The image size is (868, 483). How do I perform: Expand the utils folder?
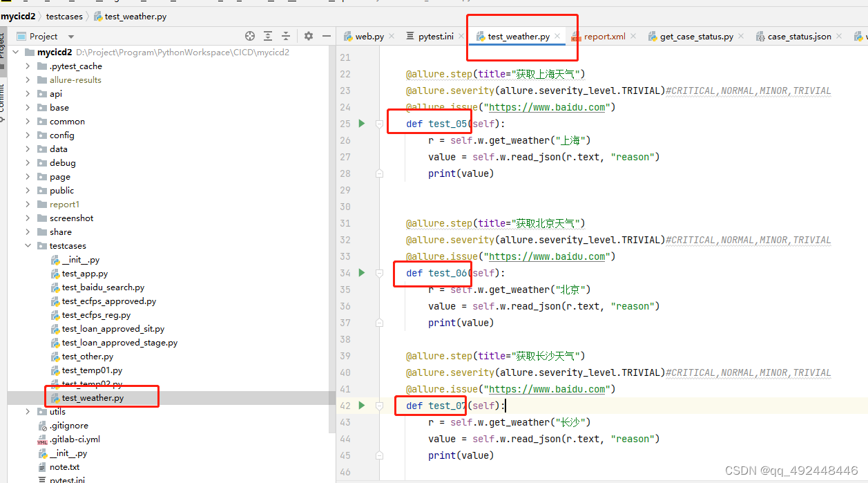[28, 411]
